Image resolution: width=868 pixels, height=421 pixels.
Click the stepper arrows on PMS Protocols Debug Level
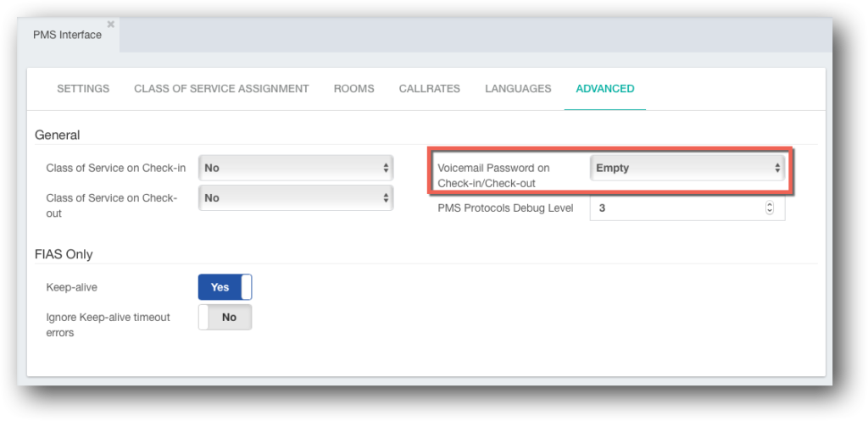(770, 208)
